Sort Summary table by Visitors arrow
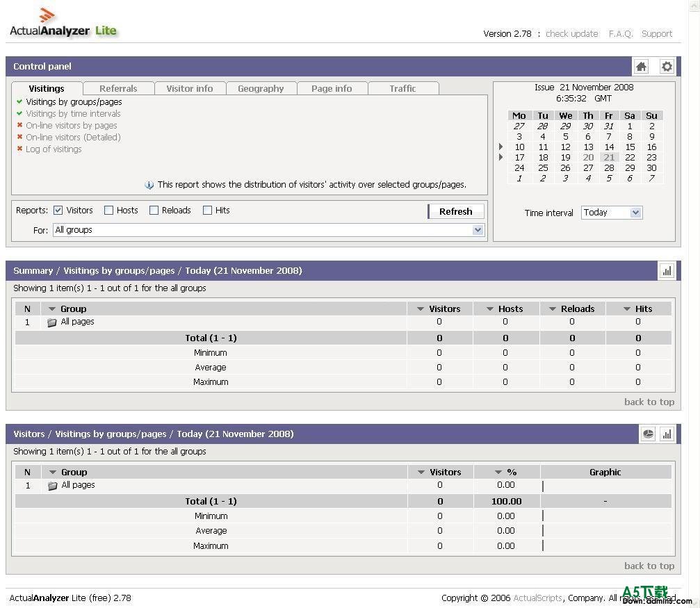The height and width of the screenshot is (608, 700). point(420,309)
